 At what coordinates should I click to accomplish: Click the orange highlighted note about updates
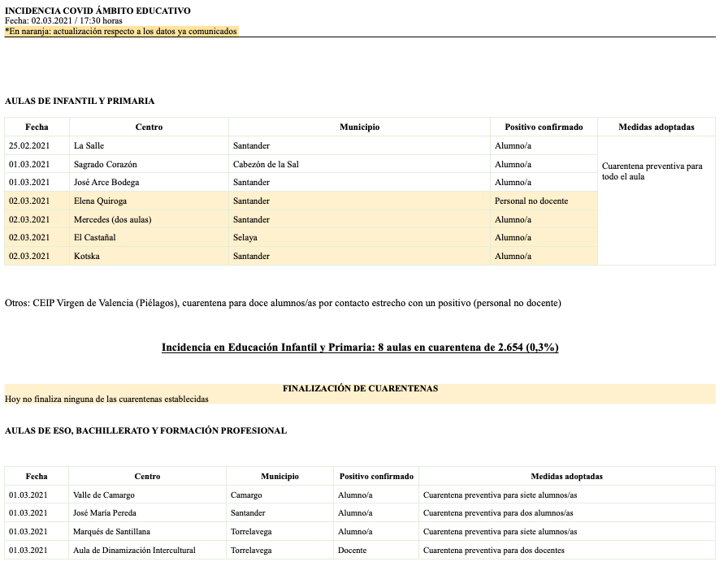[x=121, y=32]
